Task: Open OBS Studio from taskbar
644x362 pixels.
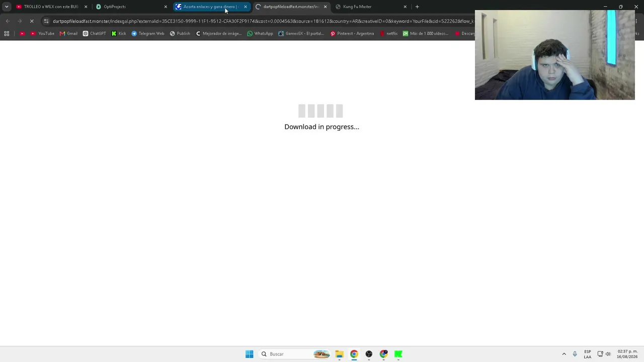Action: coord(369,354)
